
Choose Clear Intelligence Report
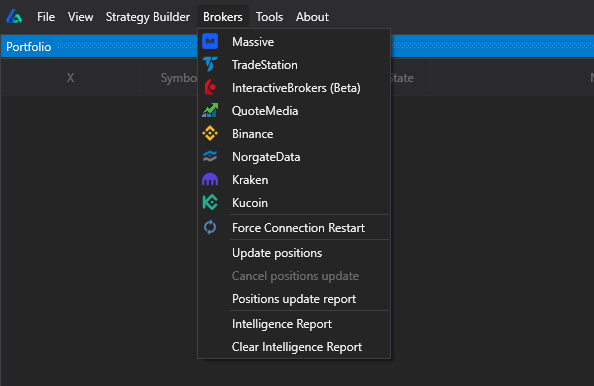tap(294, 347)
